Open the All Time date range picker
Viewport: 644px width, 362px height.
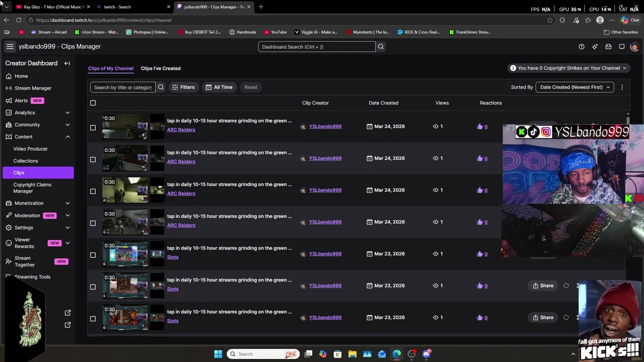(219, 87)
